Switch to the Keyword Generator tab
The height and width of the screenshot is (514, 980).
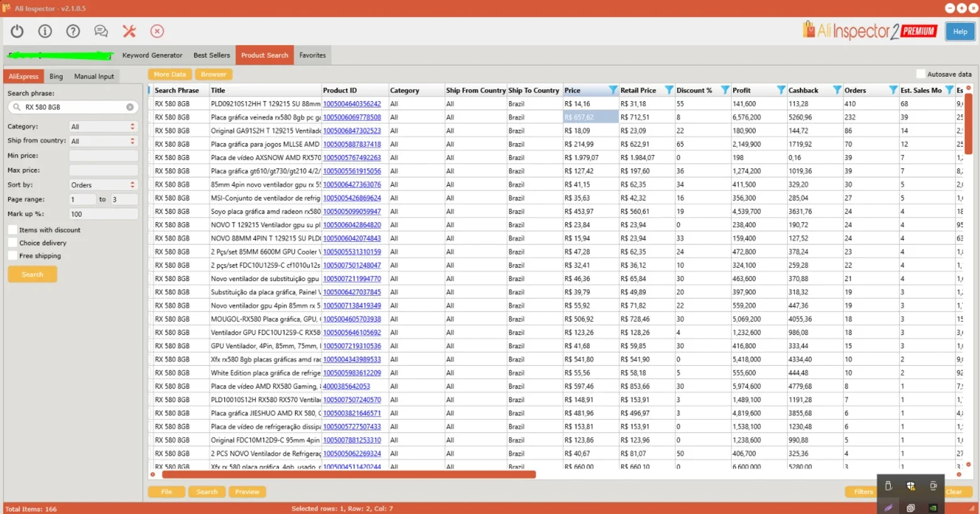[152, 55]
